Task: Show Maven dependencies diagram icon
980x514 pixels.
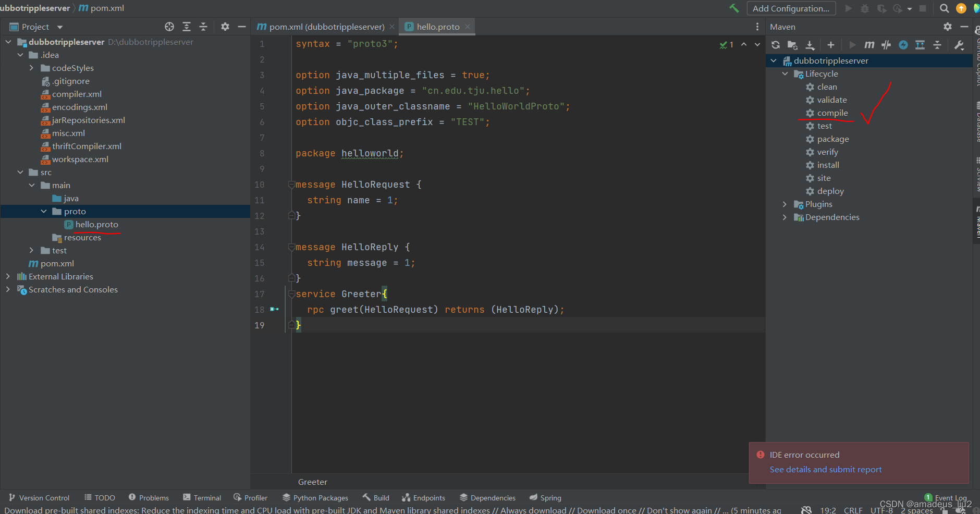Action: click(x=920, y=45)
